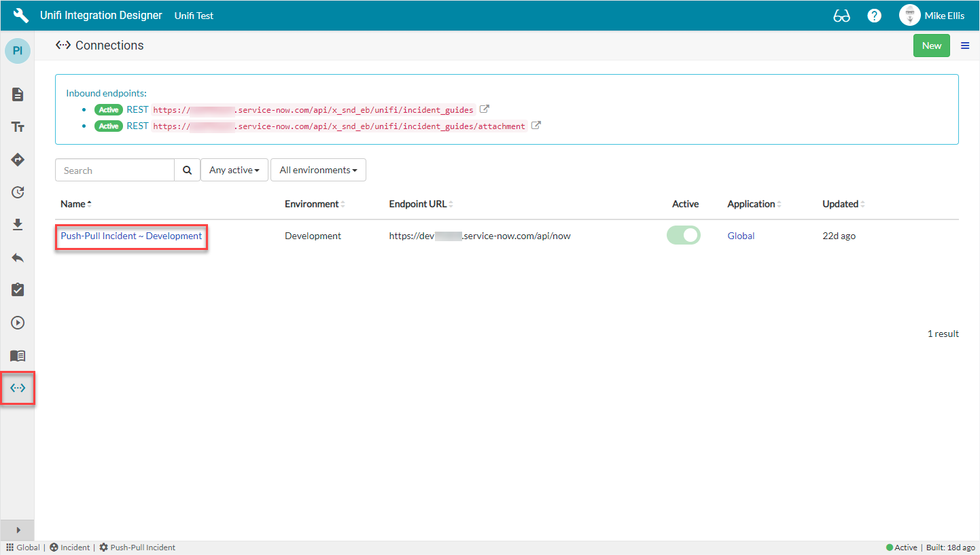This screenshot has height=555, width=980.
Task: Open the documentation book icon in the sidebar
Action: [17, 355]
